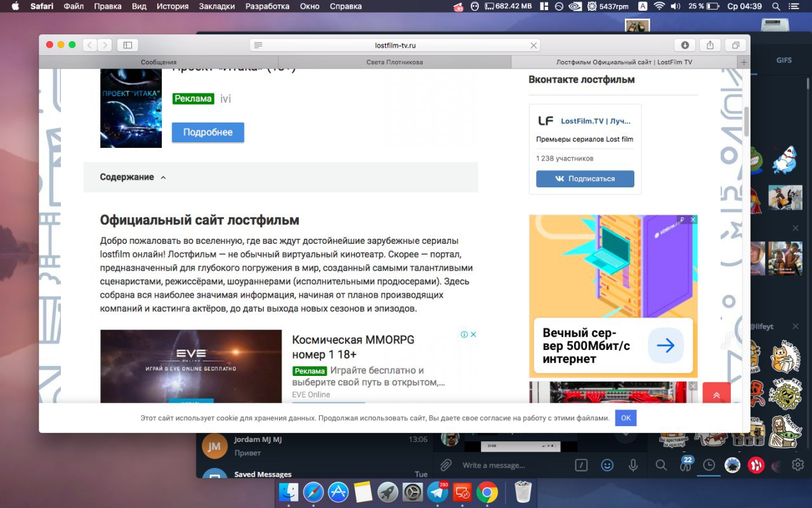Open Saved Messages chat in Telegram
This screenshot has width=812, height=508.
pos(314,474)
